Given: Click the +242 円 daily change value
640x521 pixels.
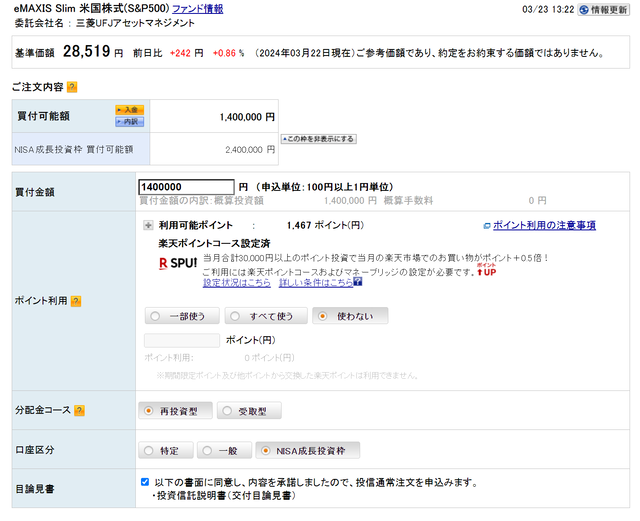Looking at the screenshot, I should 187,53.
